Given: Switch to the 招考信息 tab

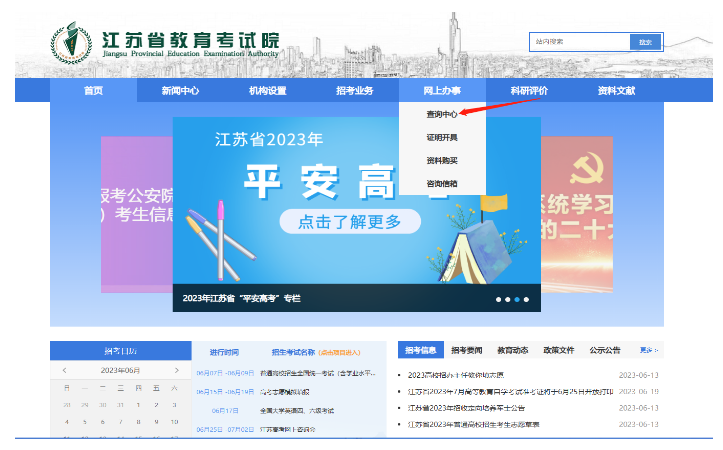Looking at the screenshot, I should (421, 350).
